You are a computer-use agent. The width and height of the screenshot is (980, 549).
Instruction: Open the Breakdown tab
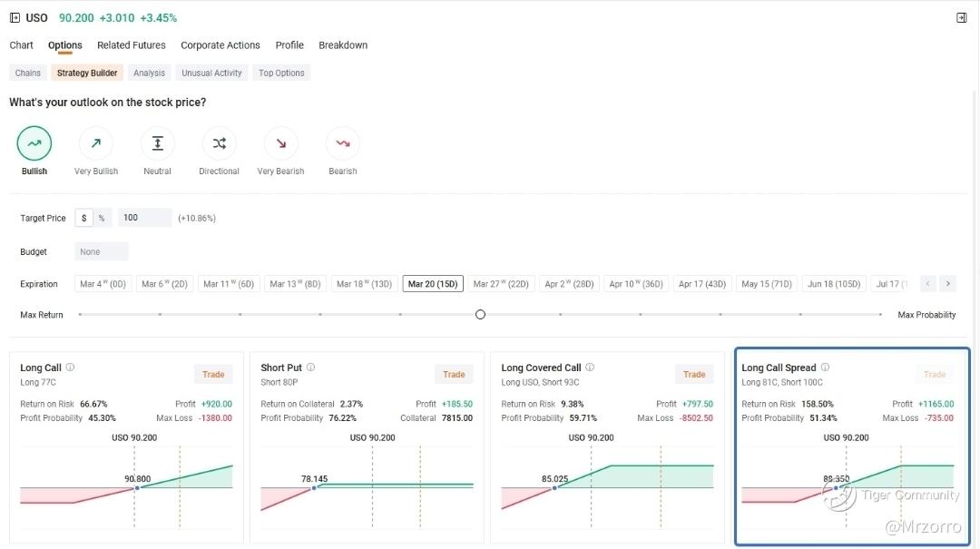[x=343, y=45]
